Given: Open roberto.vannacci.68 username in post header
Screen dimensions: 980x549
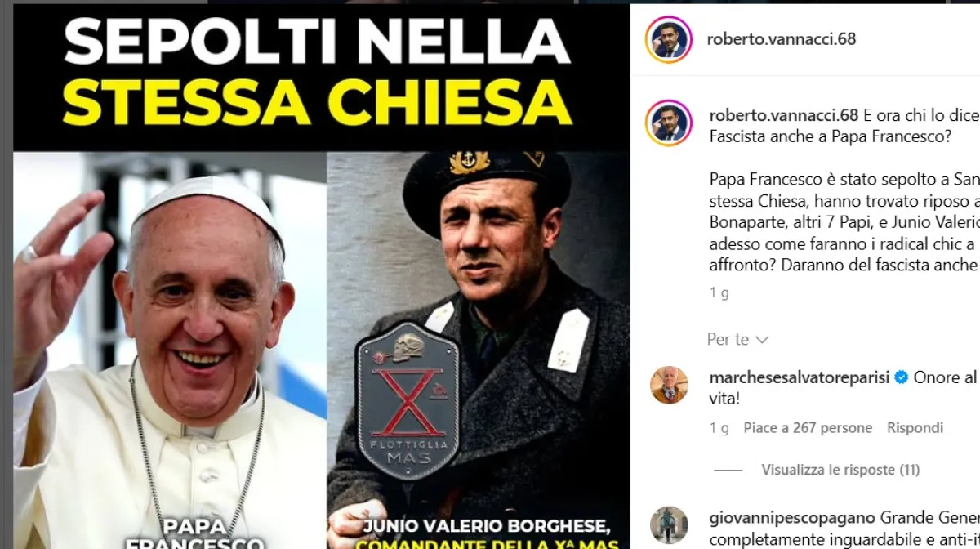Looking at the screenshot, I should coord(782,38).
